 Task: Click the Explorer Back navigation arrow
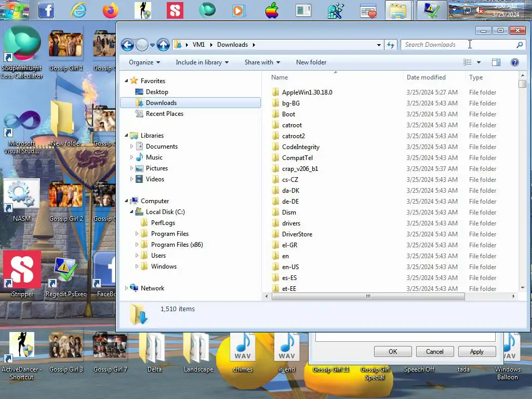pos(128,45)
